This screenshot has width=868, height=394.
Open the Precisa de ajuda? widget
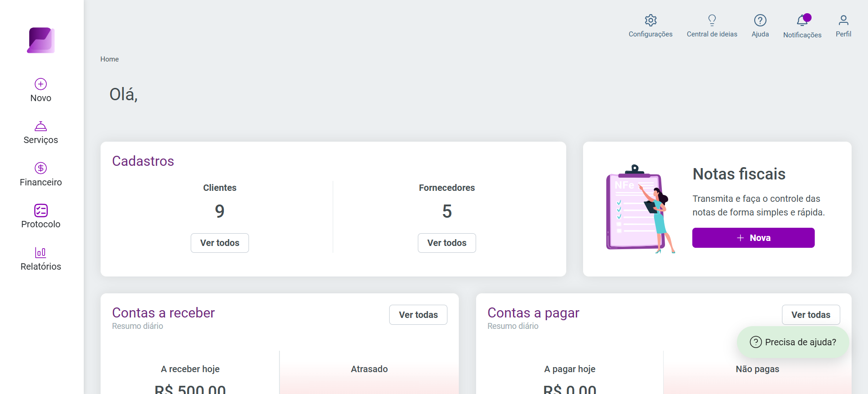793,342
